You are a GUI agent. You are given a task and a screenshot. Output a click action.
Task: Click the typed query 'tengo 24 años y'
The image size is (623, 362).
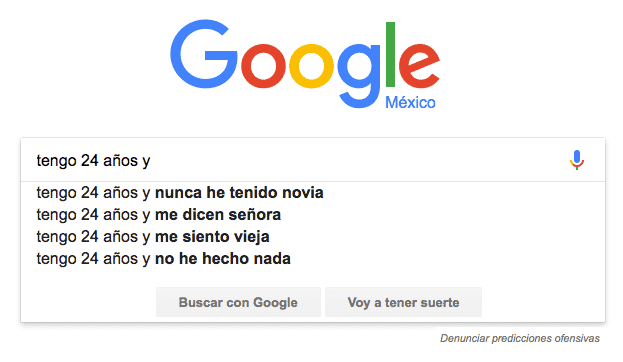click(x=93, y=161)
